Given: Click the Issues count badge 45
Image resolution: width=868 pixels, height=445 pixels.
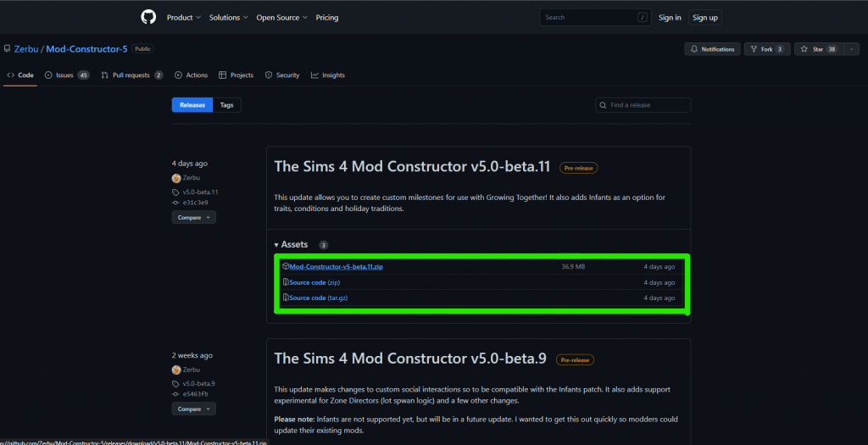Looking at the screenshot, I should (x=83, y=75).
